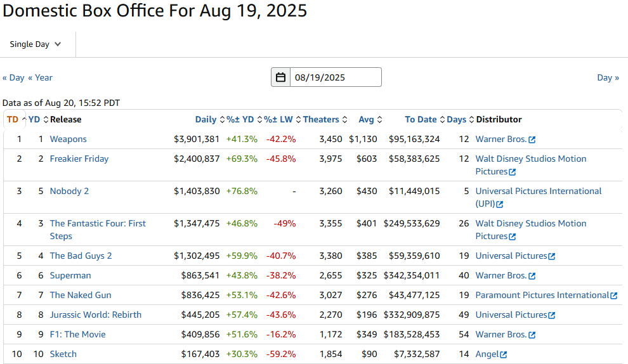Select Nobody 2's +76.8% change

242,191
